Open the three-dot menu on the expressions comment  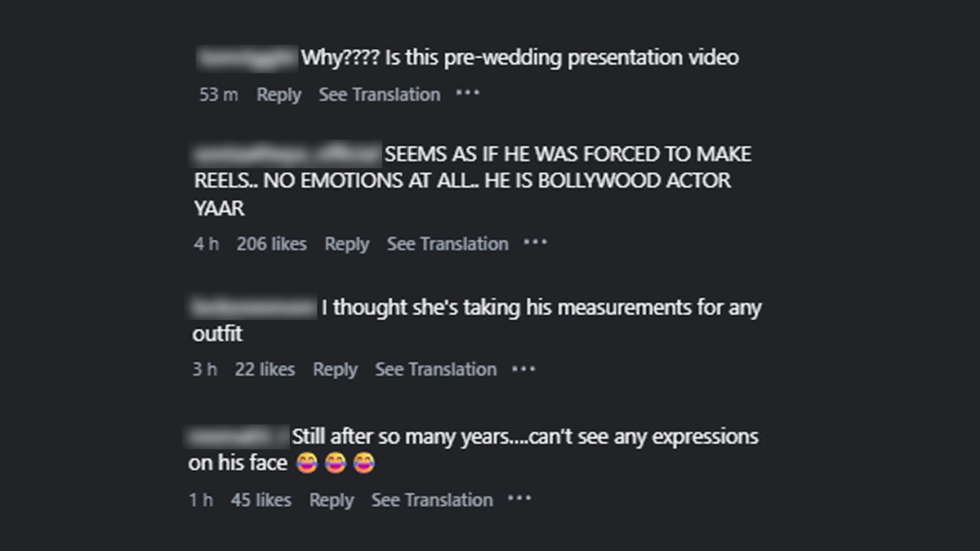point(519,499)
